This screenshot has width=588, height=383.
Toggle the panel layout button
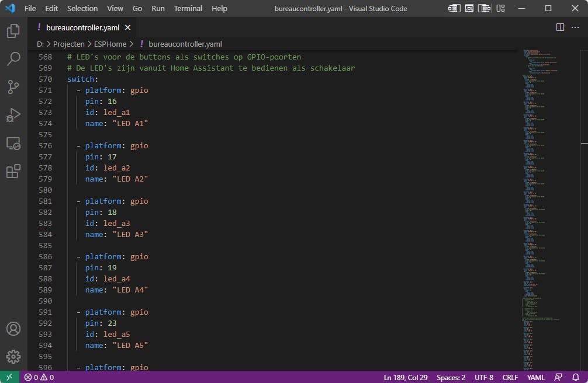(x=469, y=9)
